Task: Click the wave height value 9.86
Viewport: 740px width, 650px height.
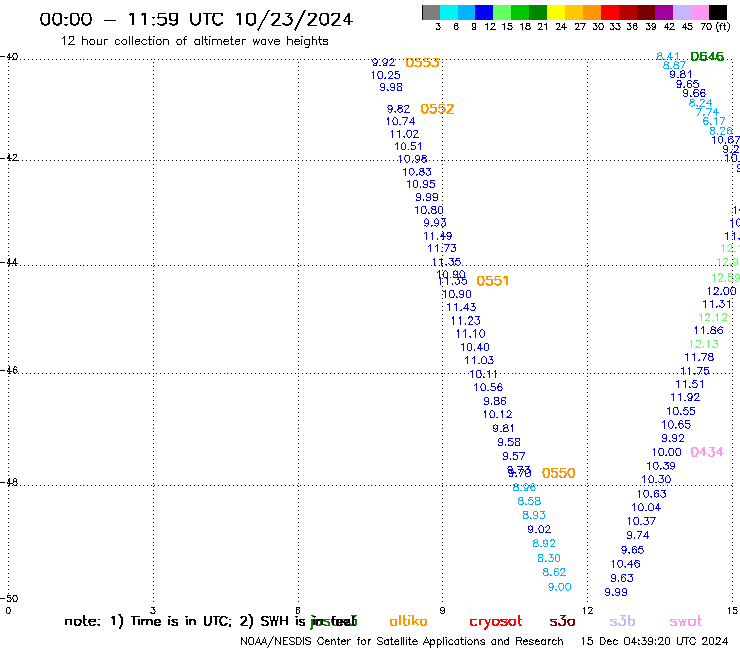Action: click(495, 401)
